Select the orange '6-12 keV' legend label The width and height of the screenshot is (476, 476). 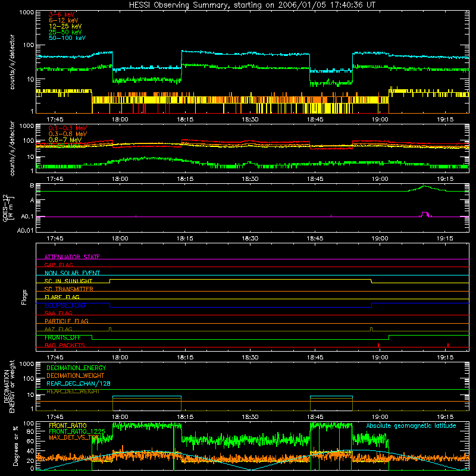[x=64, y=20]
